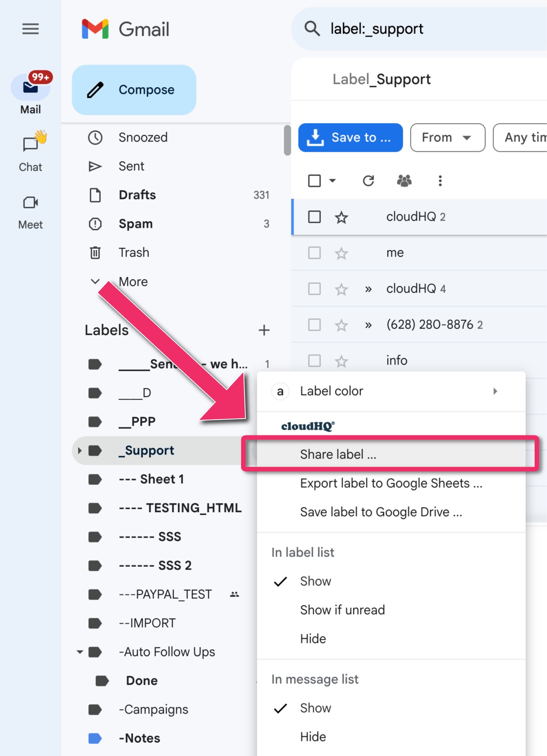Image resolution: width=547 pixels, height=756 pixels.
Task: Click the Gmail logo
Action: click(x=125, y=29)
